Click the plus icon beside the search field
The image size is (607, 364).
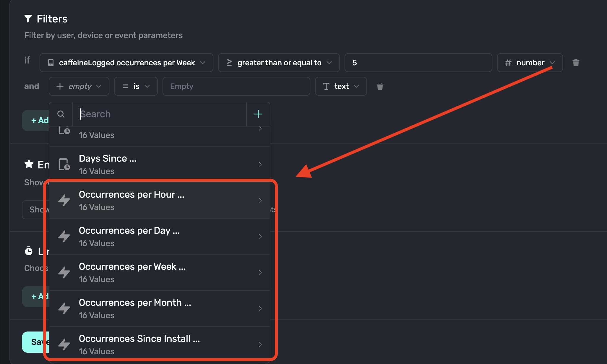[258, 114]
